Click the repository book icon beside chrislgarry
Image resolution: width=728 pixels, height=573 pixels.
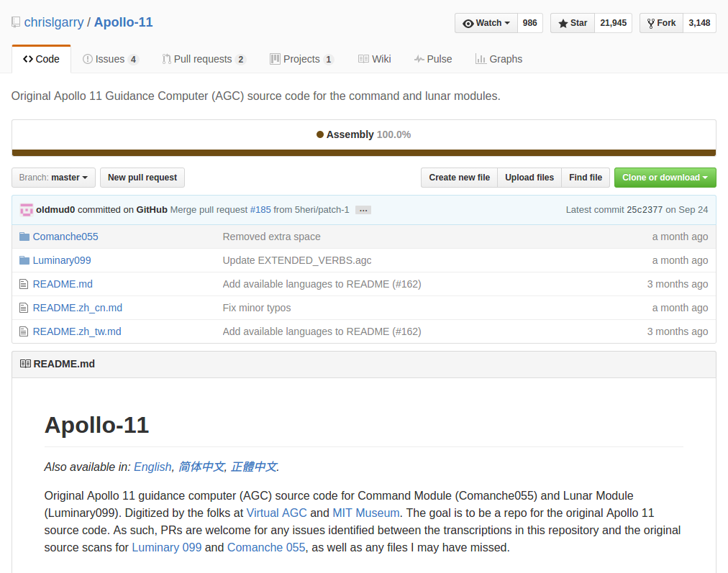(16, 22)
